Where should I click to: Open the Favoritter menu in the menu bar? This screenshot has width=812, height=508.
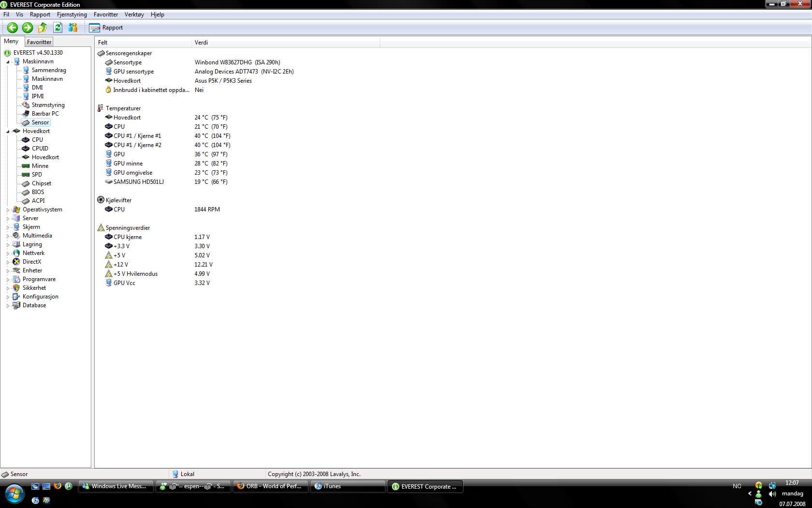coord(106,15)
